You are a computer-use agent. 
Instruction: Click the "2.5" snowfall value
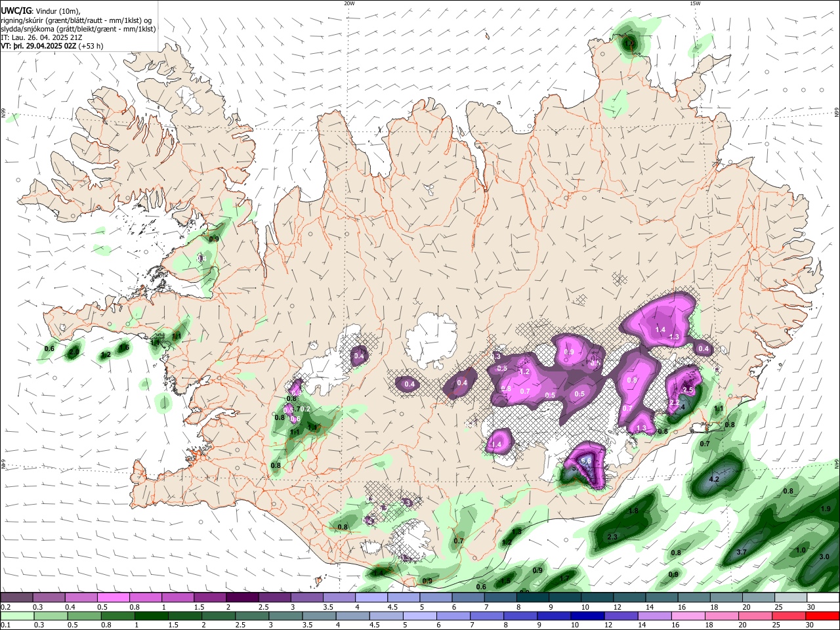[x=688, y=390]
